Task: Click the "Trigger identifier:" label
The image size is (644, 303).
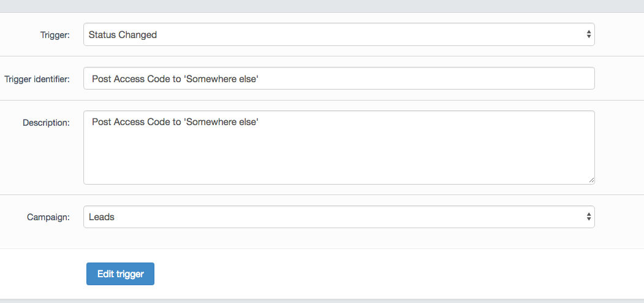Action: pyautogui.click(x=37, y=79)
